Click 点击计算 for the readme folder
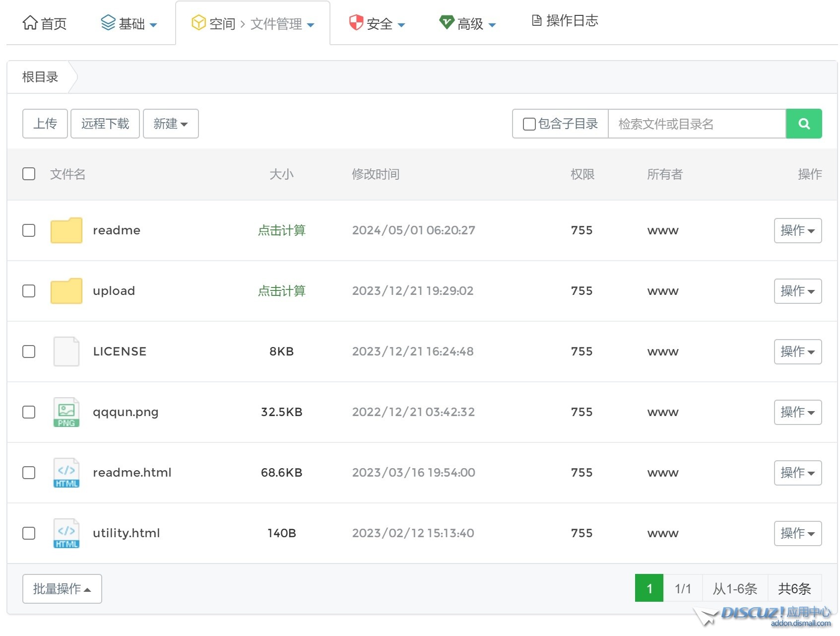Viewport: 840px width, 636px height. click(x=281, y=230)
